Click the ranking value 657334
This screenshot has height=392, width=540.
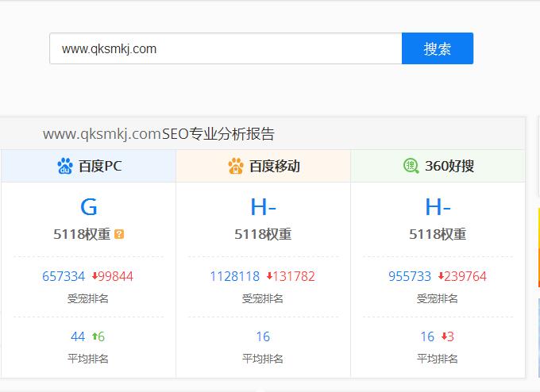[64, 276]
